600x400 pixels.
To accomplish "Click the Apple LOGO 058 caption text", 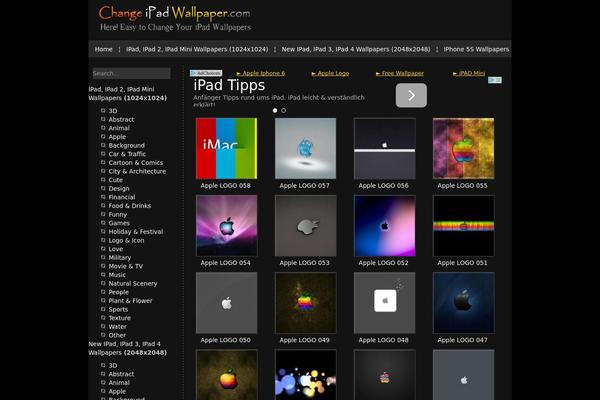I will [226, 186].
